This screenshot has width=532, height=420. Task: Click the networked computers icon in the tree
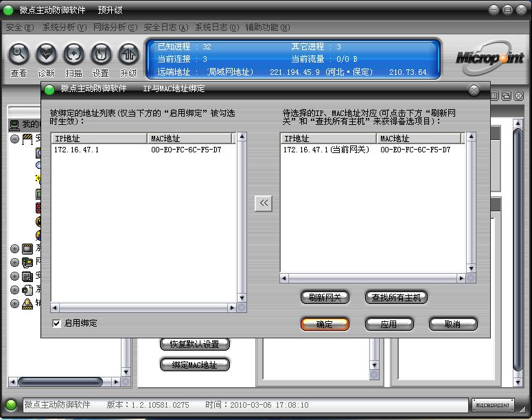click(x=27, y=262)
